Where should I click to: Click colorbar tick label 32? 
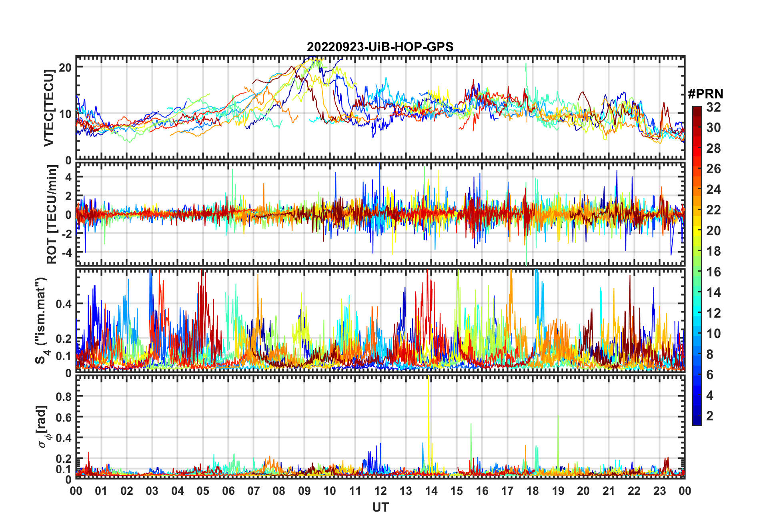tap(713, 107)
